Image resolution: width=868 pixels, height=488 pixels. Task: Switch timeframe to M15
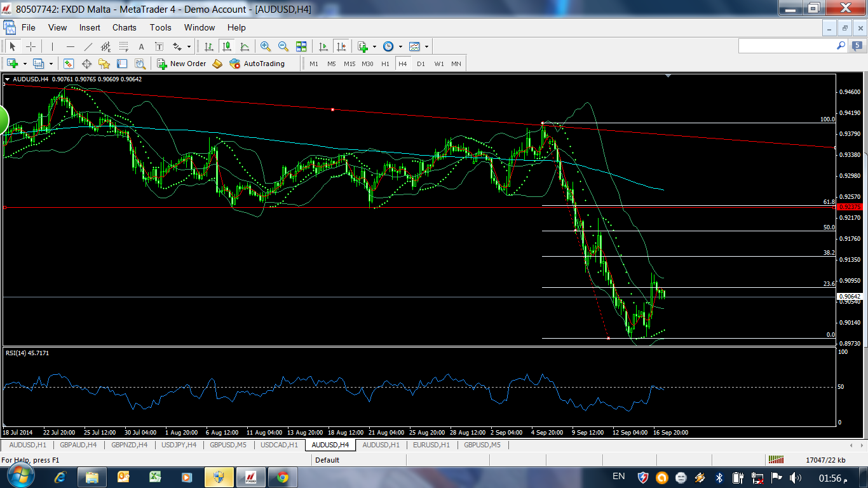(x=349, y=64)
